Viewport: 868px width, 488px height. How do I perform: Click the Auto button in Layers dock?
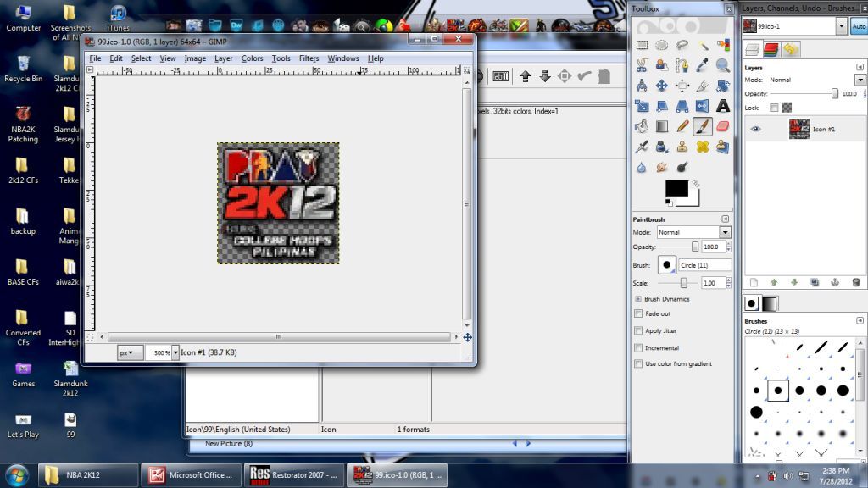pos(860,26)
